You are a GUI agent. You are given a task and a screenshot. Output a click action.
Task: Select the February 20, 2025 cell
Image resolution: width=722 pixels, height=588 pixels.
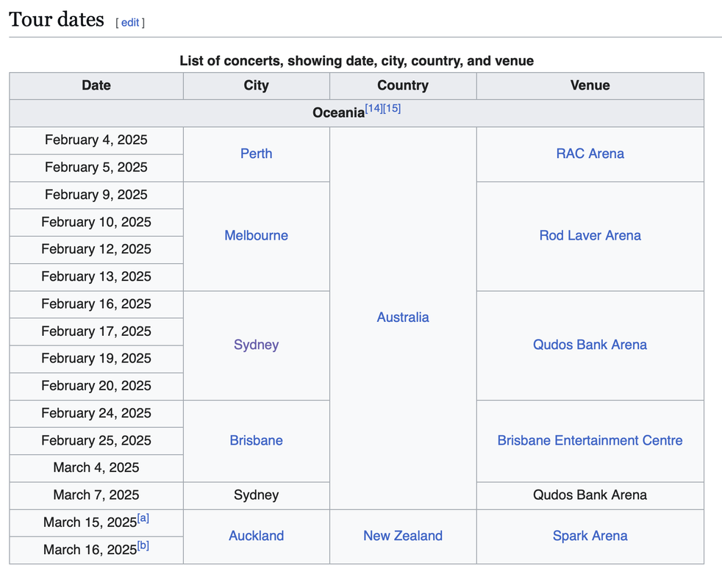pyautogui.click(x=96, y=386)
